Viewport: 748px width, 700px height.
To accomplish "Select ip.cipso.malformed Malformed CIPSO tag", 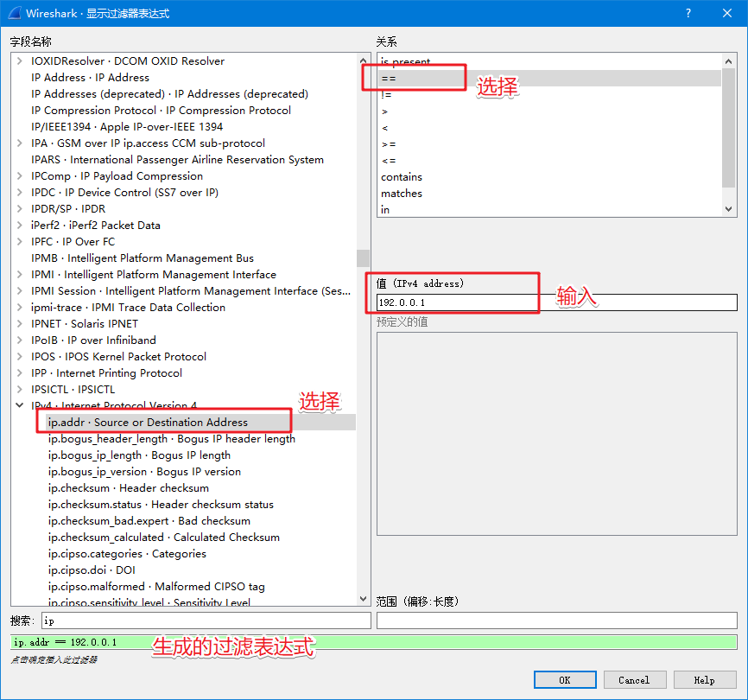I will (156, 587).
